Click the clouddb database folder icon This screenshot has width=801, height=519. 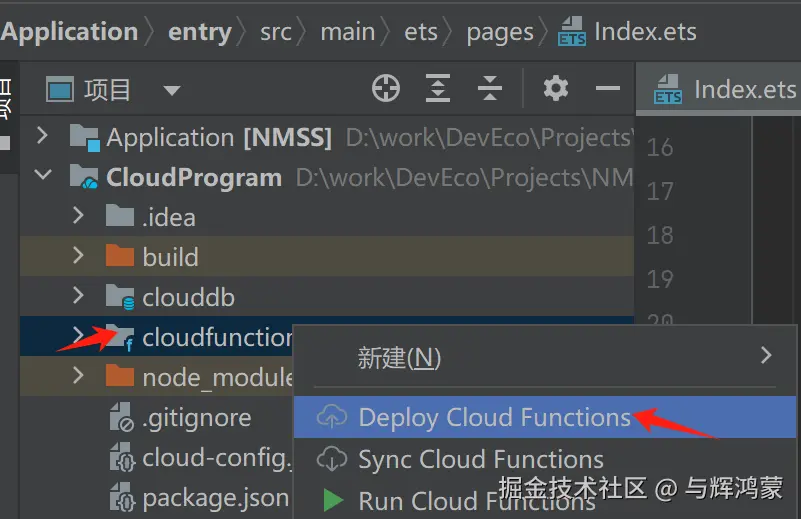tap(121, 297)
